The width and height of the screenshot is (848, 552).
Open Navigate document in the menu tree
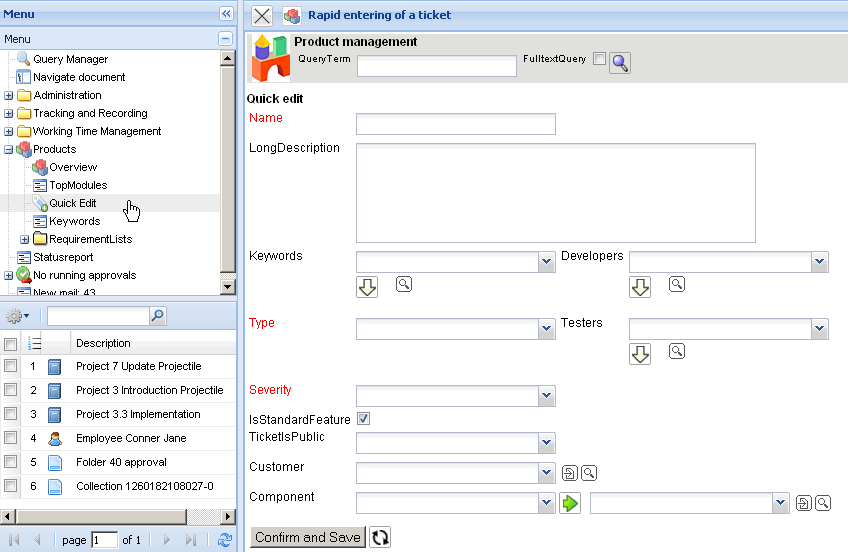click(79, 77)
